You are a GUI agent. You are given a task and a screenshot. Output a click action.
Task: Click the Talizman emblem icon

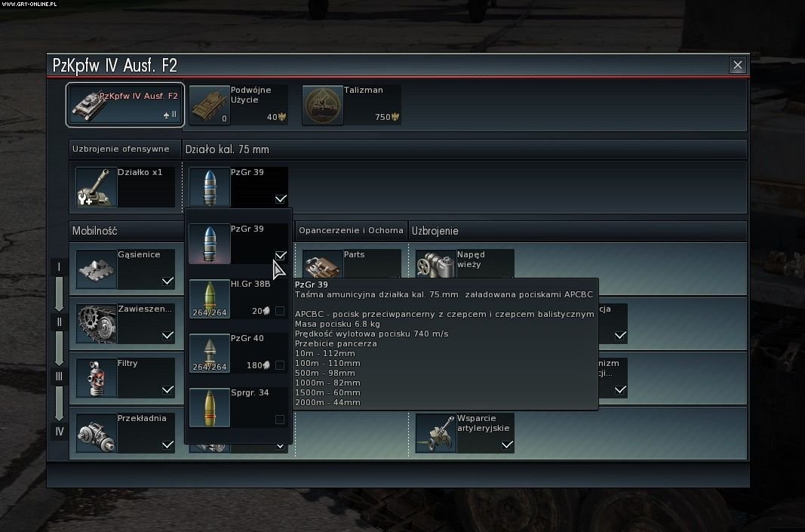[x=322, y=106]
